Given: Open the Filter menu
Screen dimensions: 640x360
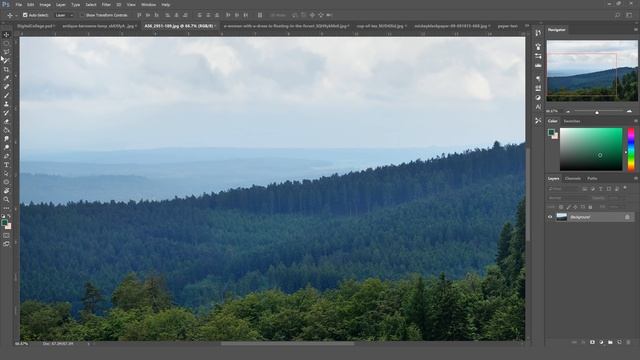Looking at the screenshot, I should pos(106,4).
